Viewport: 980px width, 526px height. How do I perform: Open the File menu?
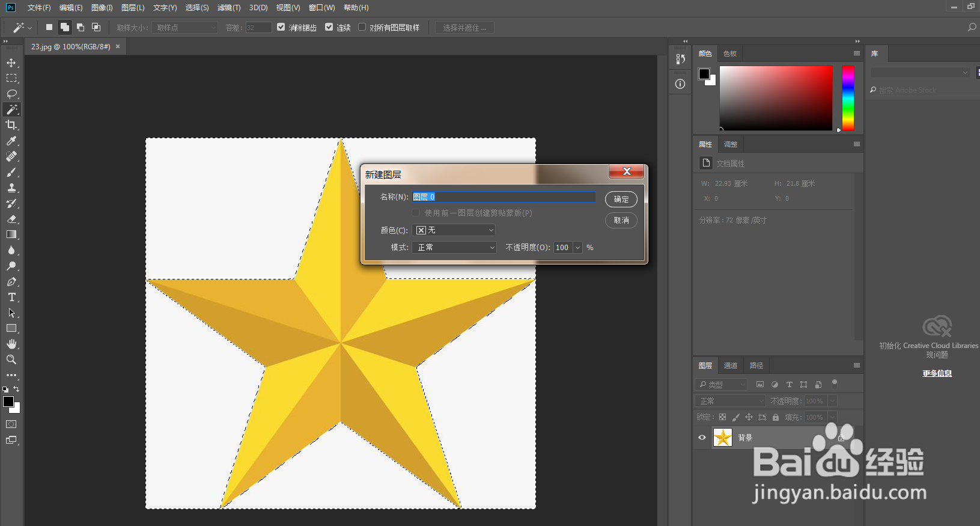coord(39,8)
